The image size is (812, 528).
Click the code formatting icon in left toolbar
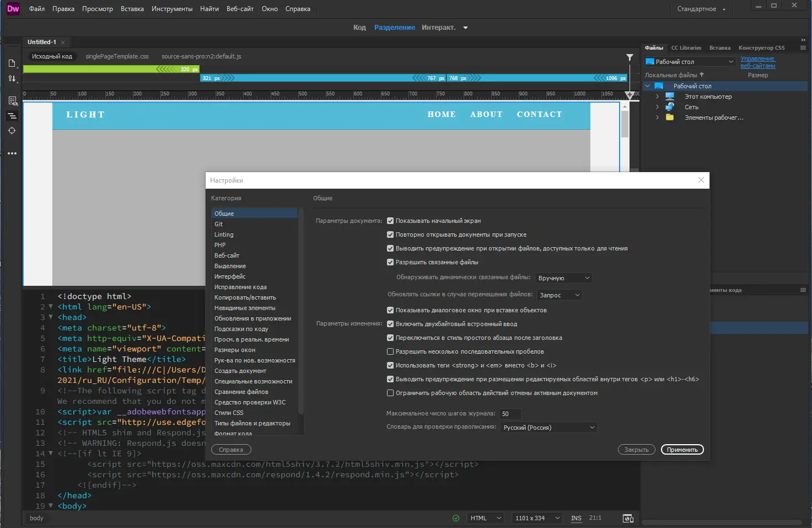click(x=12, y=116)
